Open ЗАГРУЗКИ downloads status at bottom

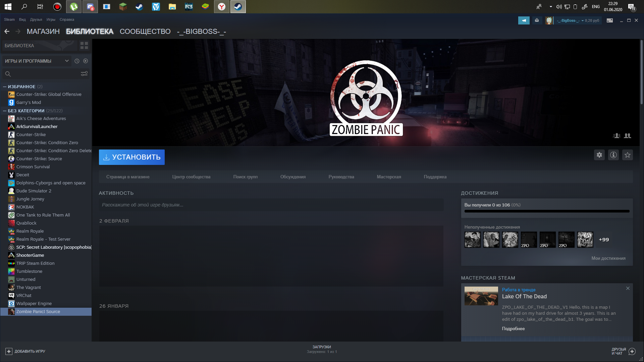click(x=322, y=349)
